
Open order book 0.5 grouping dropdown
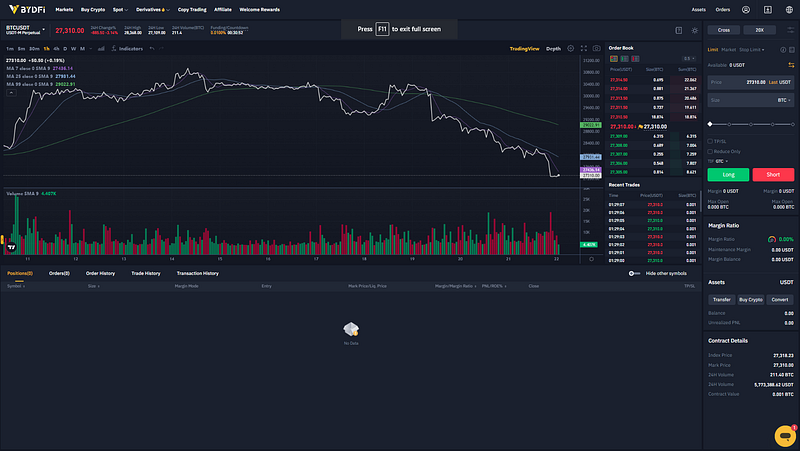pos(689,59)
